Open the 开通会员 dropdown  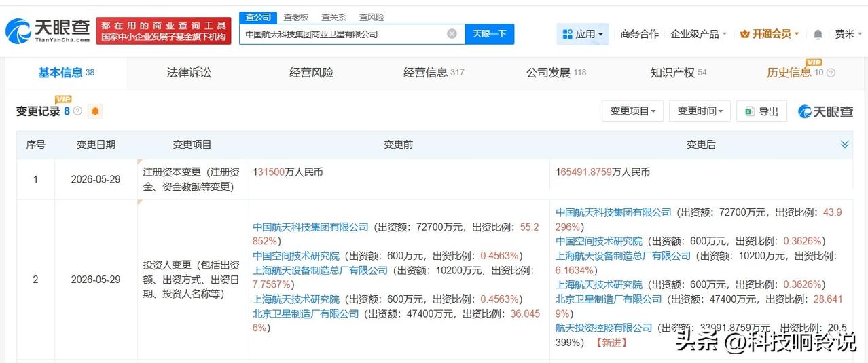pos(770,34)
